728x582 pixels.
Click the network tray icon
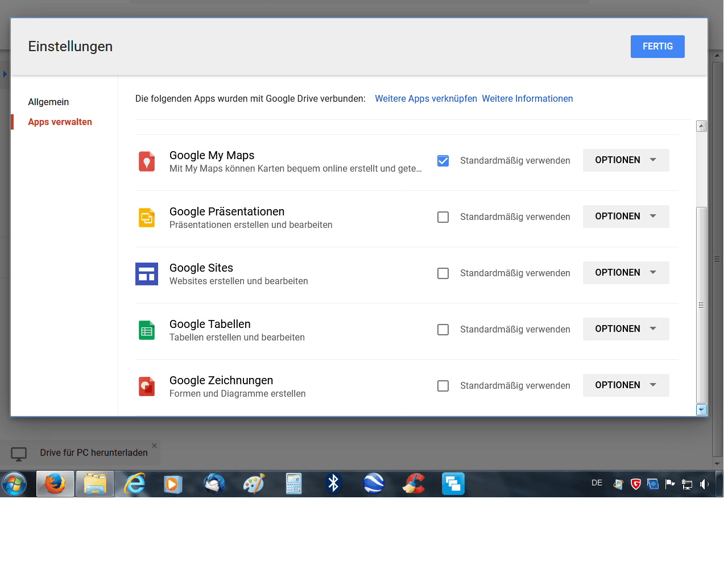click(687, 484)
